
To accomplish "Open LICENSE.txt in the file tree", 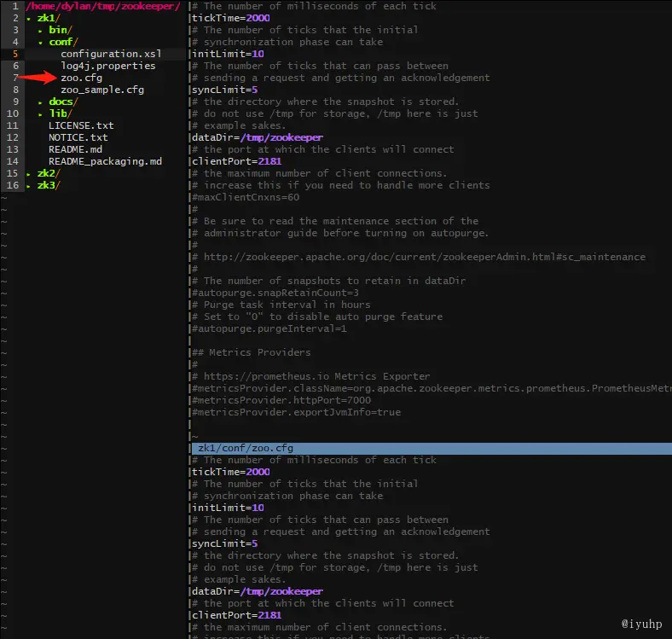I will click(81, 125).
